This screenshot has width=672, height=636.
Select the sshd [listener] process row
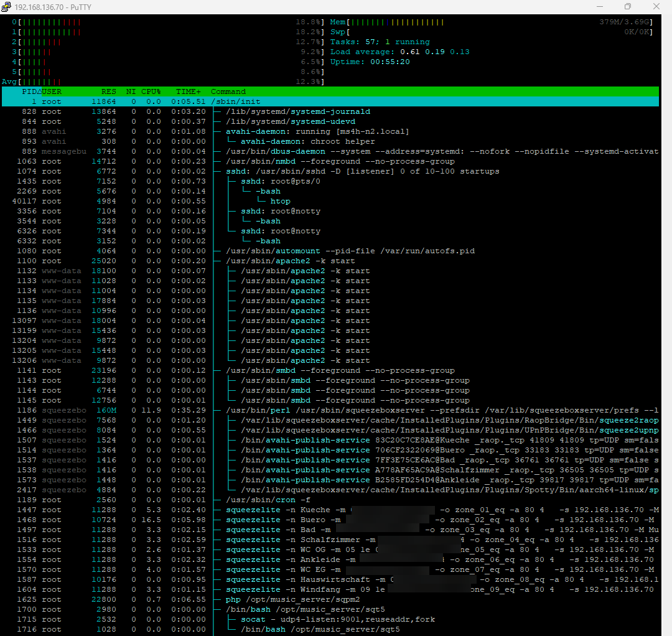(330, 171)
